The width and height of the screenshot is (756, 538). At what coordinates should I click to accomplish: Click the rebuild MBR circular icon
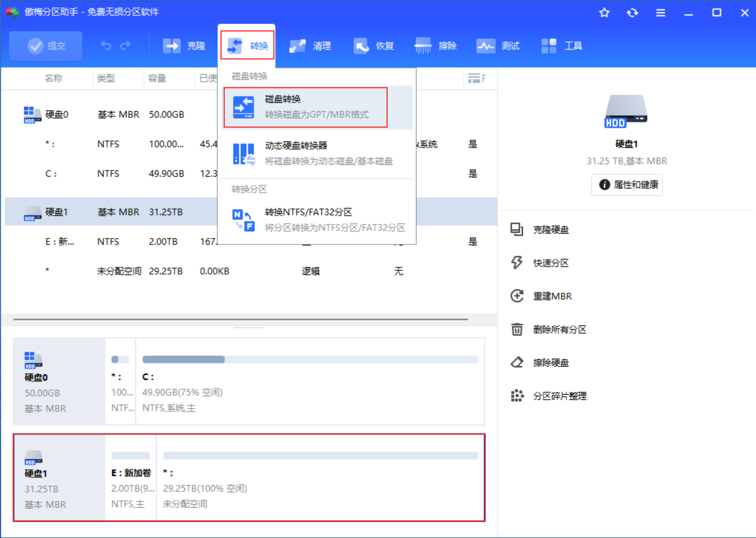[517, 296]
